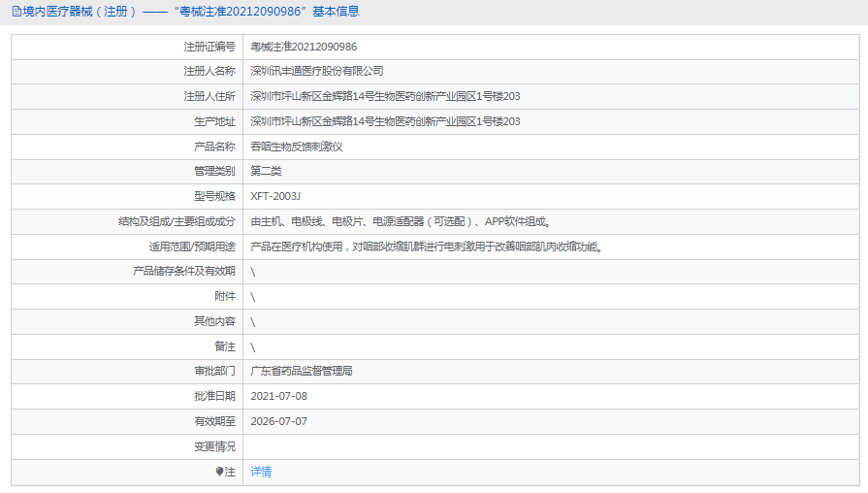Screen dimensions: 868x493
Task: Click the bullet icon beside 注
Action: [x=220, y=472]
